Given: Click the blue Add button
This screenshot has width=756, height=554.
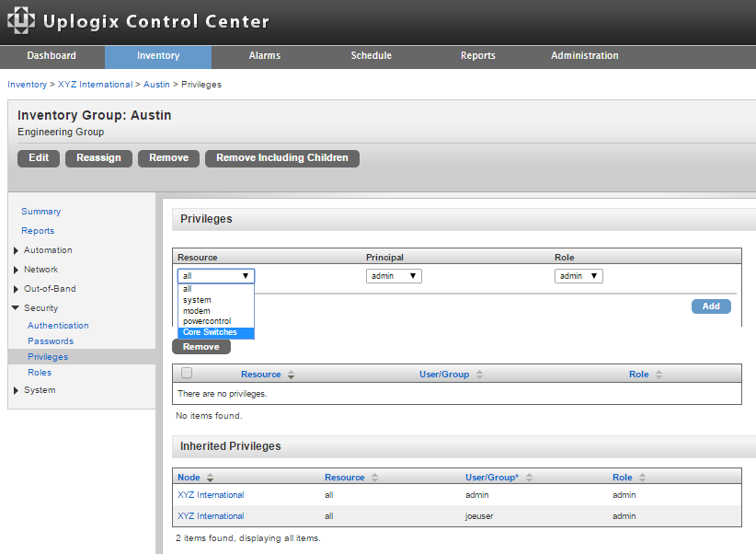Looking at the screenshot, I should 711,306.
